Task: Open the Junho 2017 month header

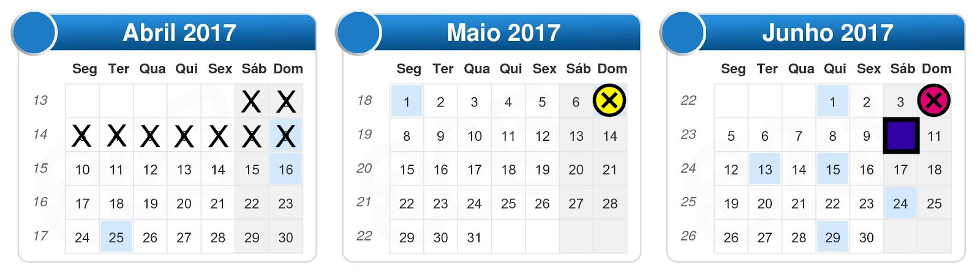Action: pos(828,32)
